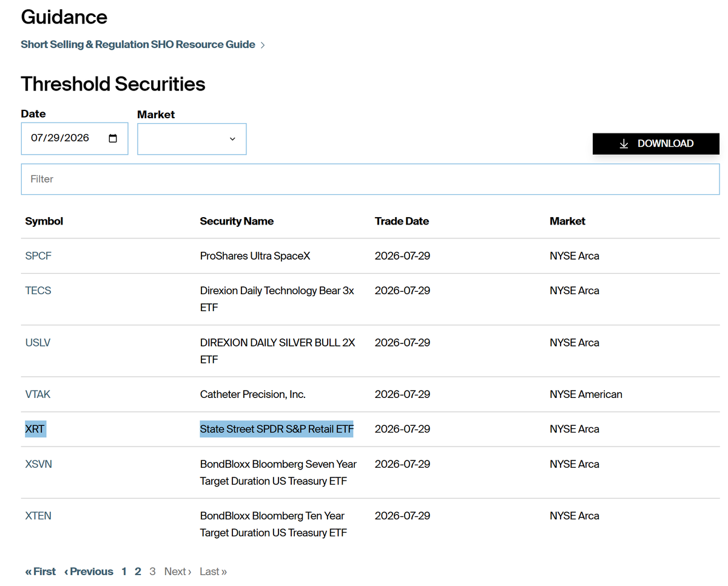Click the Security Name column header
Screen dimensions: 728x586
pos(237,221)
